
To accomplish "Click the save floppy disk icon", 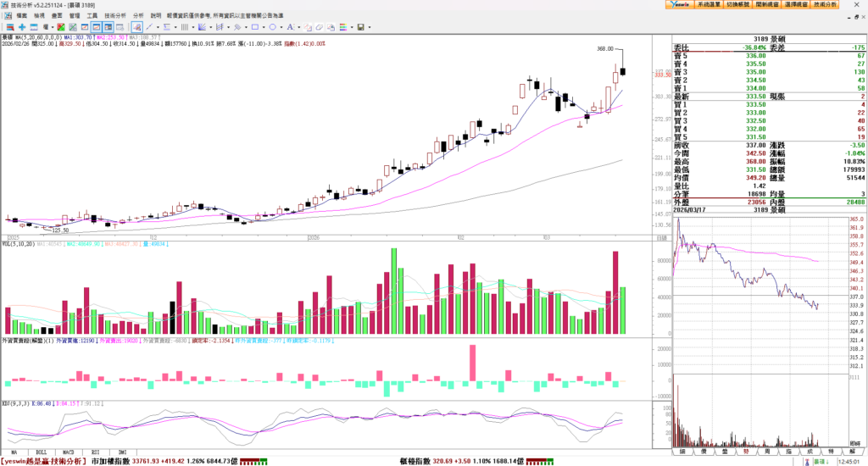I will point(360,27).
